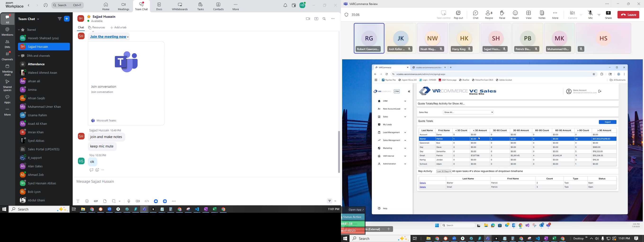Viewport: 644px width, 242px height.
Task: Open Chat panel in Teams meeting toolbar
Action: [475, 15]
